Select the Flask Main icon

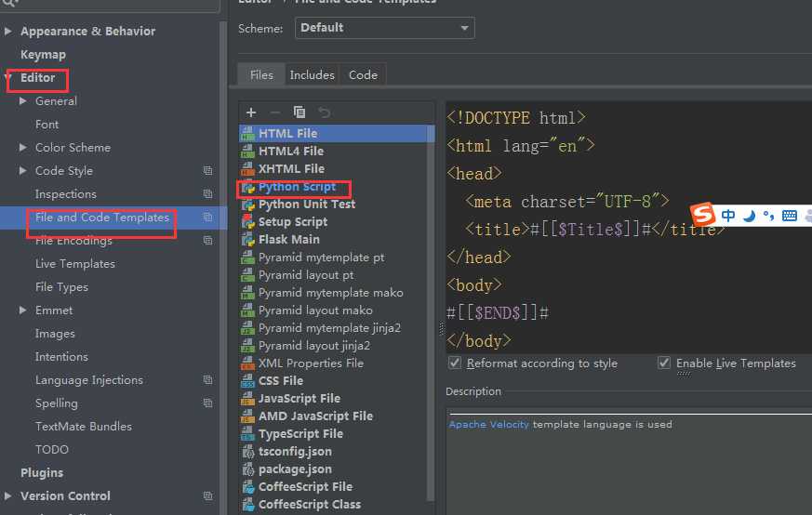[x=248, y=240]
